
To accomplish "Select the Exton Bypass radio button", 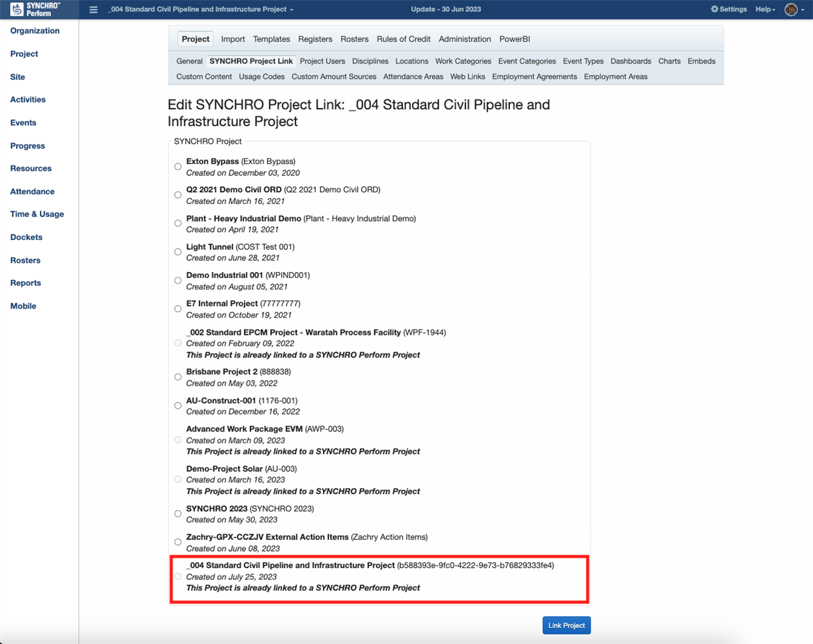I will coord(178,167).
